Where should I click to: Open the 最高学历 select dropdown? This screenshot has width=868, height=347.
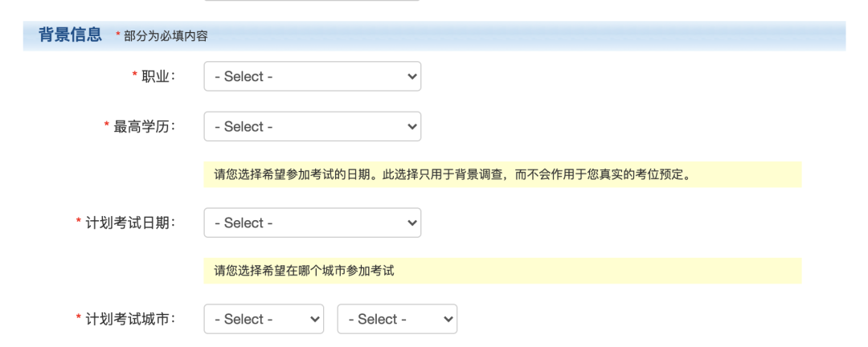click(x=312, y=127)
